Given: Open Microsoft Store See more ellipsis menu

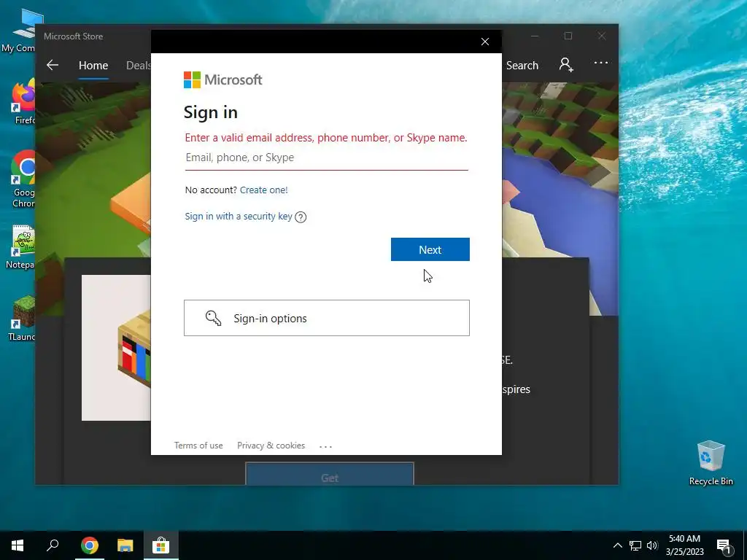Looking at the screenshot, I should pos(601,63).
